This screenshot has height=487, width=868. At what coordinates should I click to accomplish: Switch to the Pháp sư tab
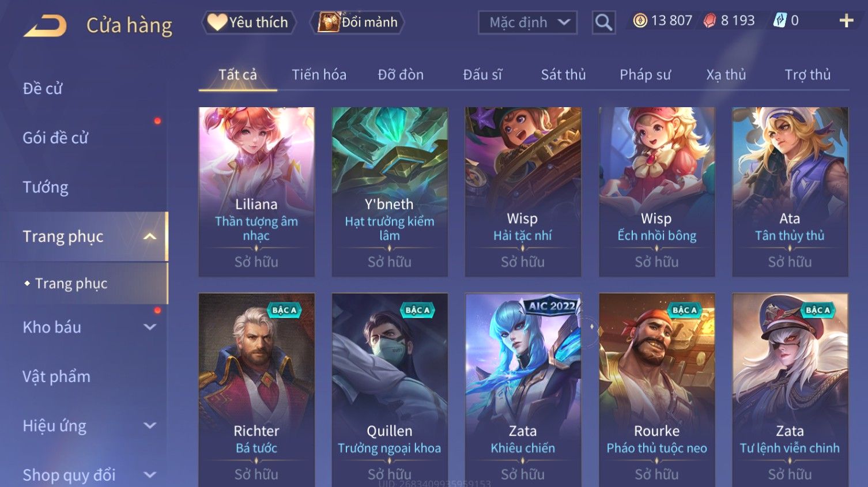click(x=645, y=75)
